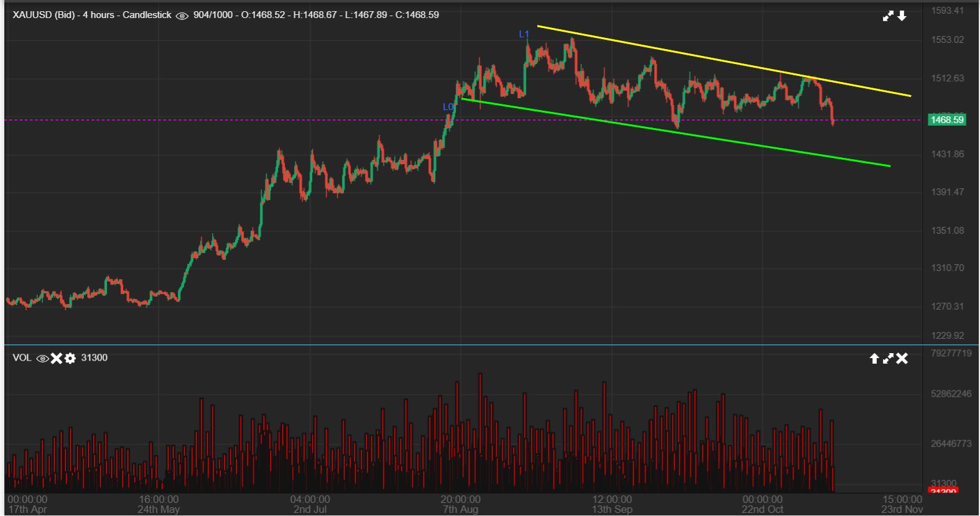Click the 79277719 volume axis label
The height and width of the screenshot is (516, 980).
pos(951,353)
